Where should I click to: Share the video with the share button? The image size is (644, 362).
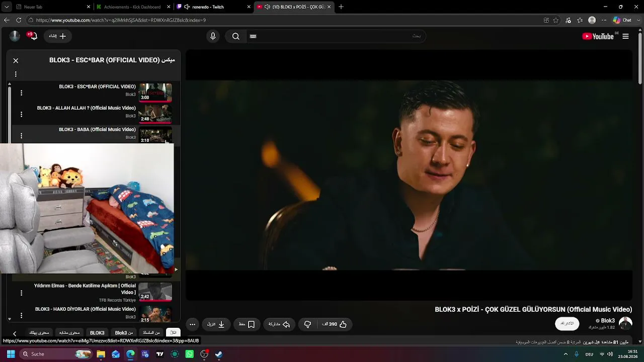coord(279,324)
